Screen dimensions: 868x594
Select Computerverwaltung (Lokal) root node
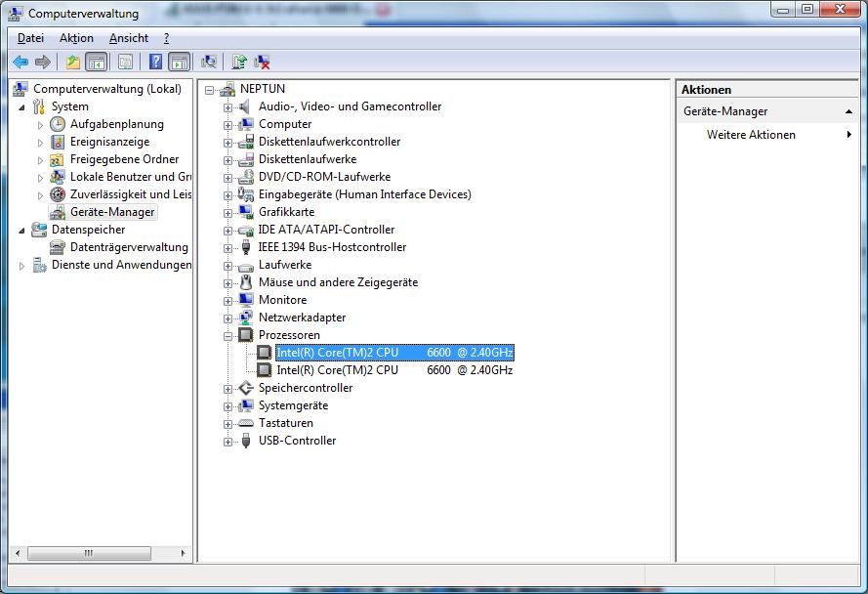coord(106,89)
